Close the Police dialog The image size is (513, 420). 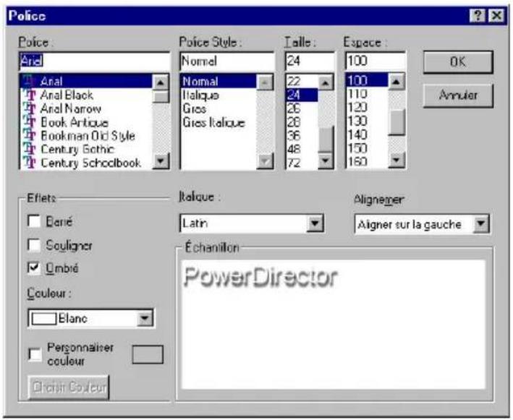tap(496, 15)
